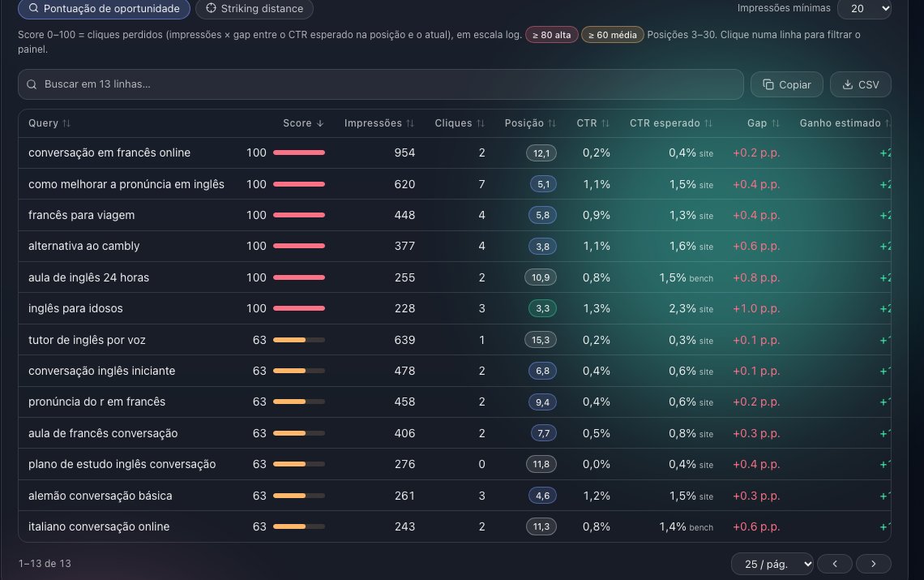Image resolution: width=924 pixels, height=580 pixels.
Task: Select row alemão conversação básica
Action: pos(455,496)
